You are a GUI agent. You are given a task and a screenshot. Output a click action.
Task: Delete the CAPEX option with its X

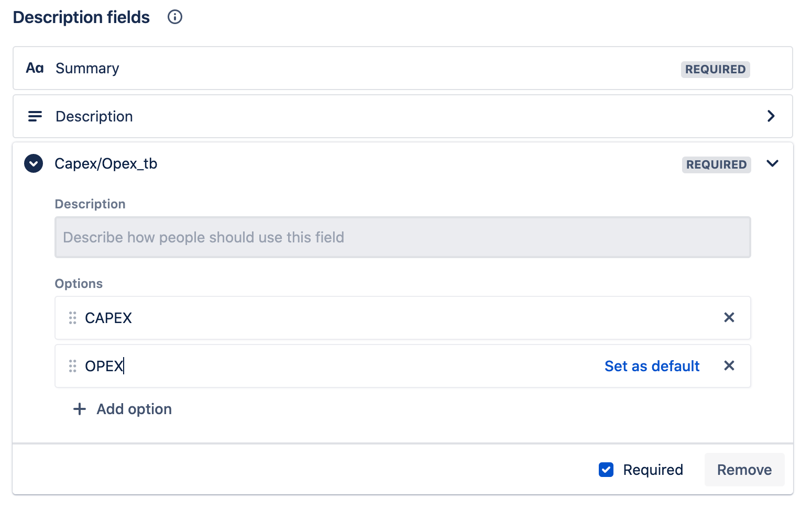(x=729, y=317)
